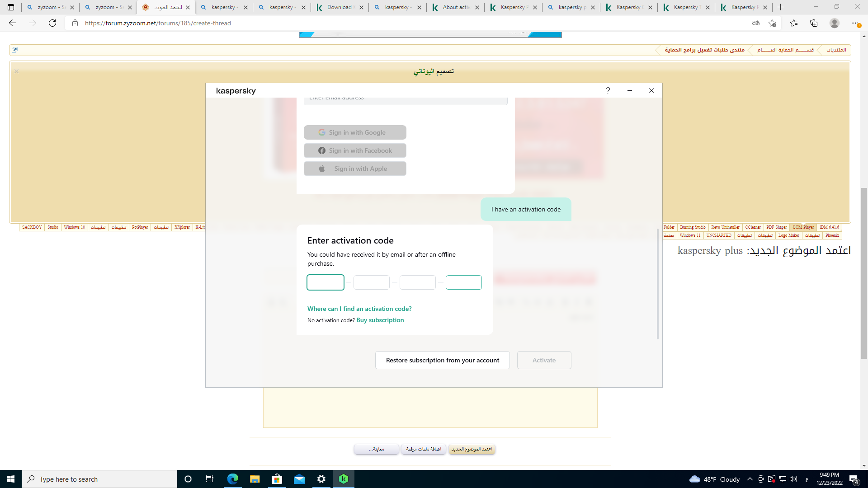This screenshot has height=488, width=868.
Task: Open a new browser tab
Action: tap(780, 7)
